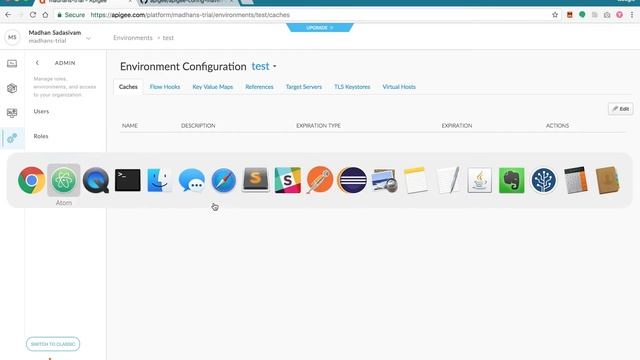Click the NAME column header
Viewport: 640px width, 360px height.
(130, 126)
